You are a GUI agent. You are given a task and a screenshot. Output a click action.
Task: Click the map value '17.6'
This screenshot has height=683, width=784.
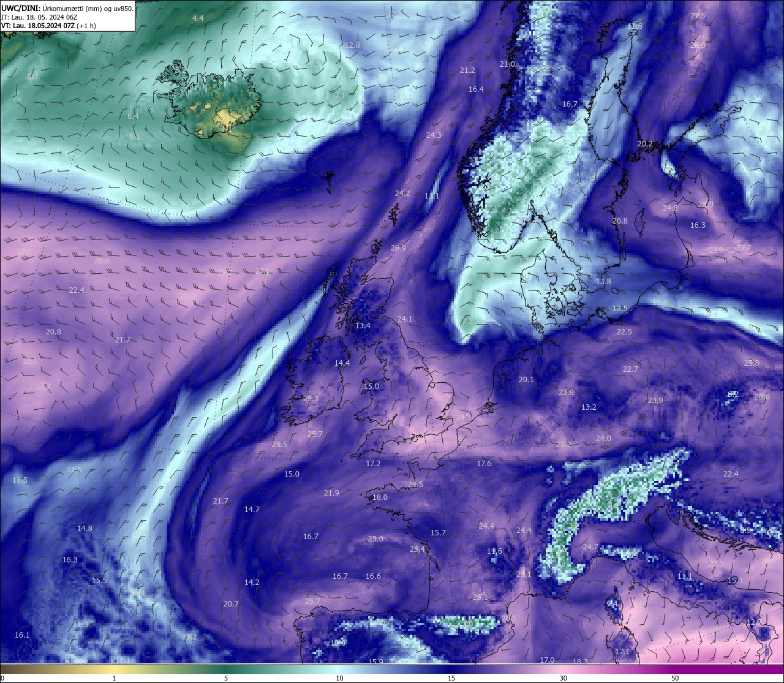[x=484, y=464]
